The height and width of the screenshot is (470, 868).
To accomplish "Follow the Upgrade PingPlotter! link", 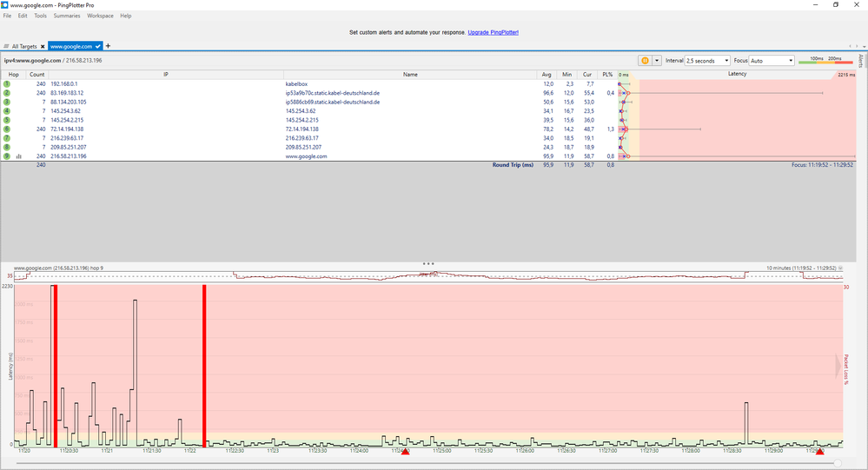I will [x=494, y=32].
